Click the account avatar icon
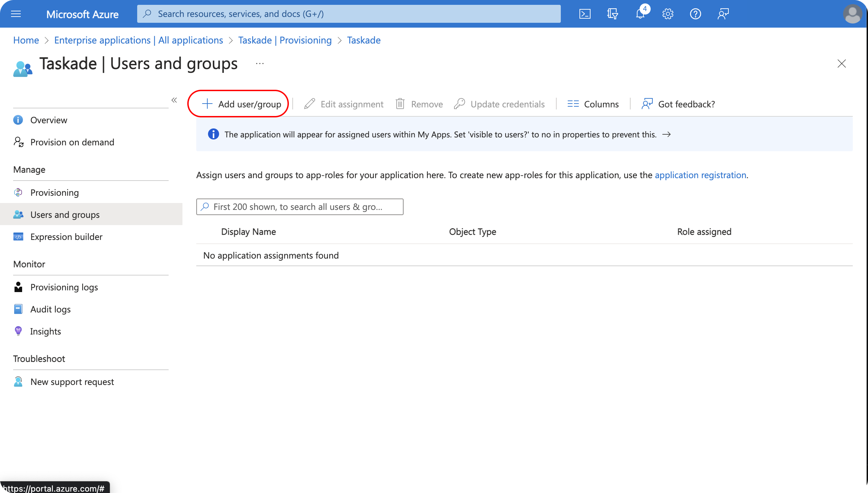The height and width of the screenshot is (493, 868). [x=852, y=14]
